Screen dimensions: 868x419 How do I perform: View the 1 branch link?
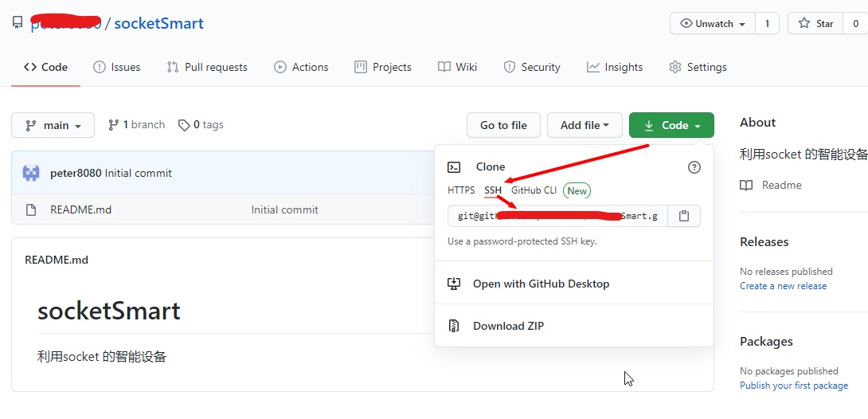(x=136, y=125)
